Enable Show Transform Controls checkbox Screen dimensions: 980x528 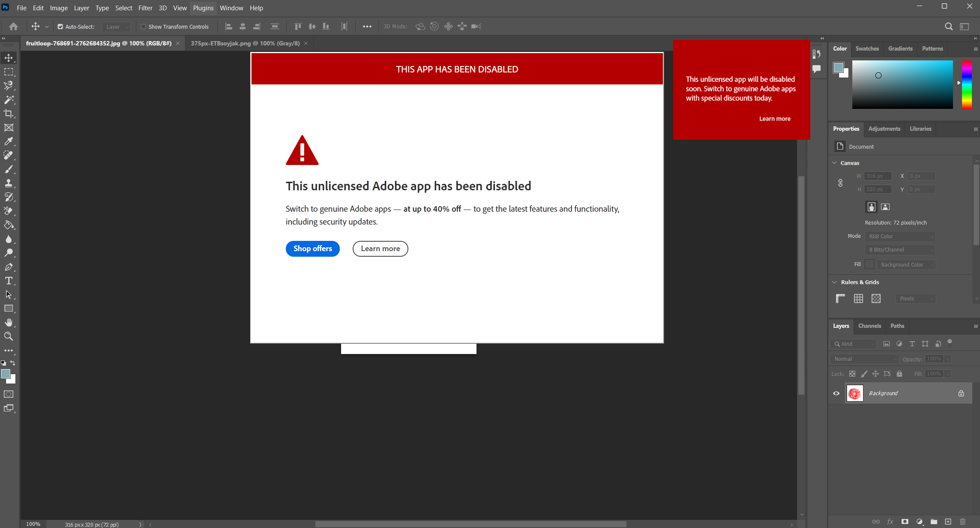[x=144, y=27]
